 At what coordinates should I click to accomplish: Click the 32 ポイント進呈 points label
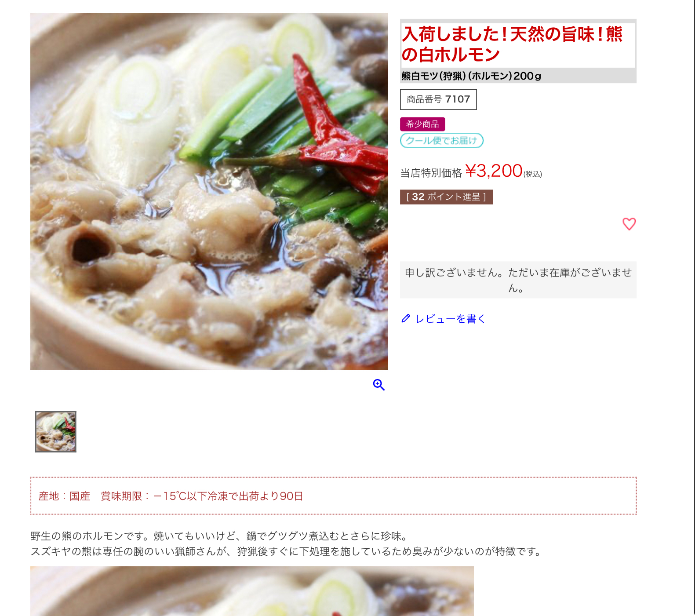446,197
